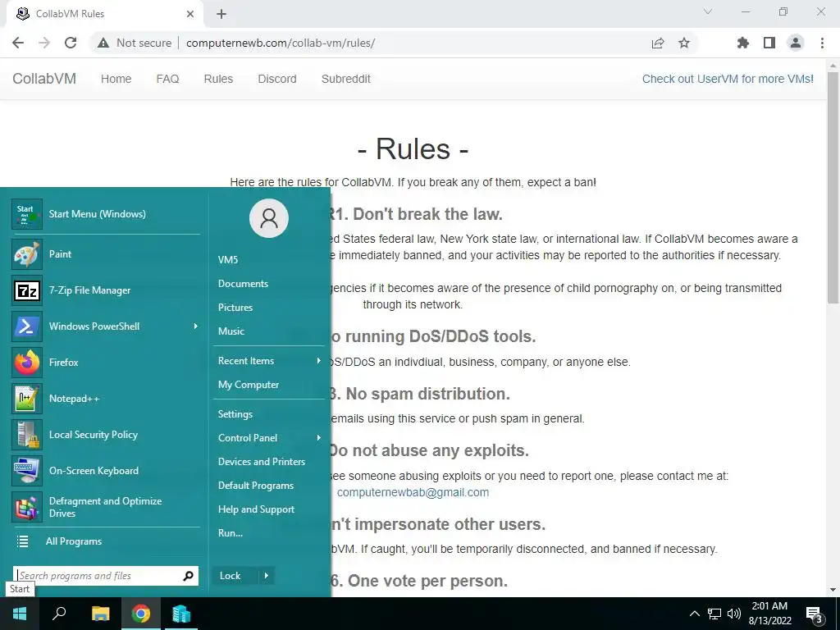This screenshot has height=630, width=840.
Task: Open Help and Support
Action: (x=256, y=509)
